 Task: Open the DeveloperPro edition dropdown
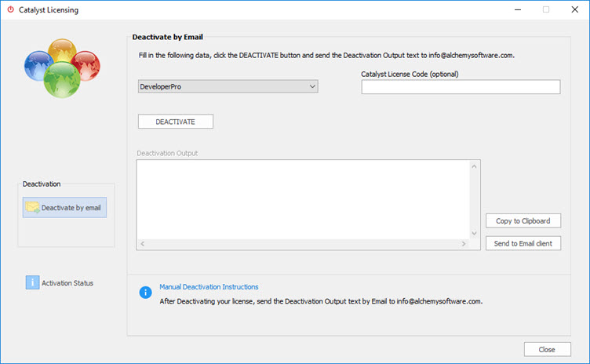point(228,86)
